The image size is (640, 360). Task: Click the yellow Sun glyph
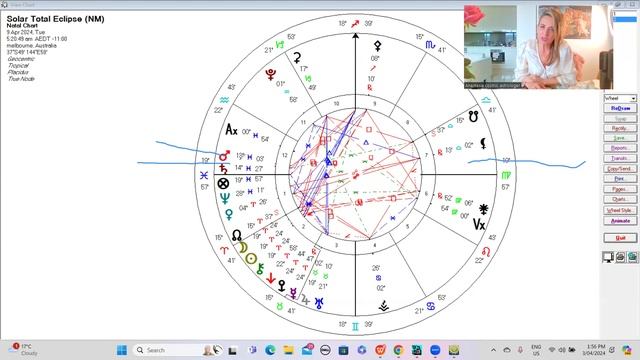click(251, 258)
